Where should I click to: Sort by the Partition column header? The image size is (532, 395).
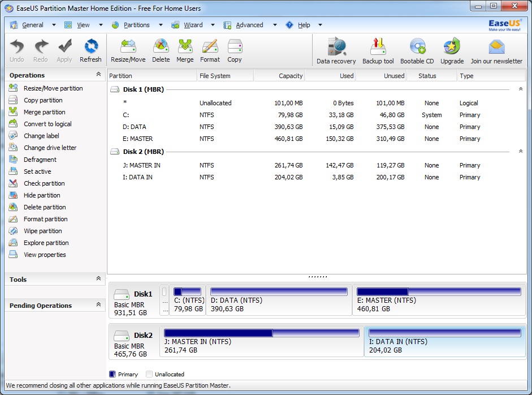[x=152, y=76]
